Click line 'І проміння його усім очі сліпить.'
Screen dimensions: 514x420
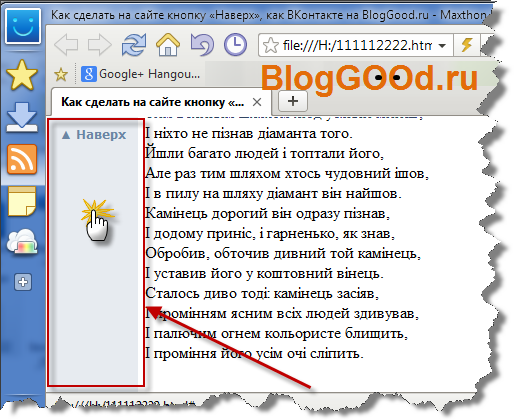point(254,354)
